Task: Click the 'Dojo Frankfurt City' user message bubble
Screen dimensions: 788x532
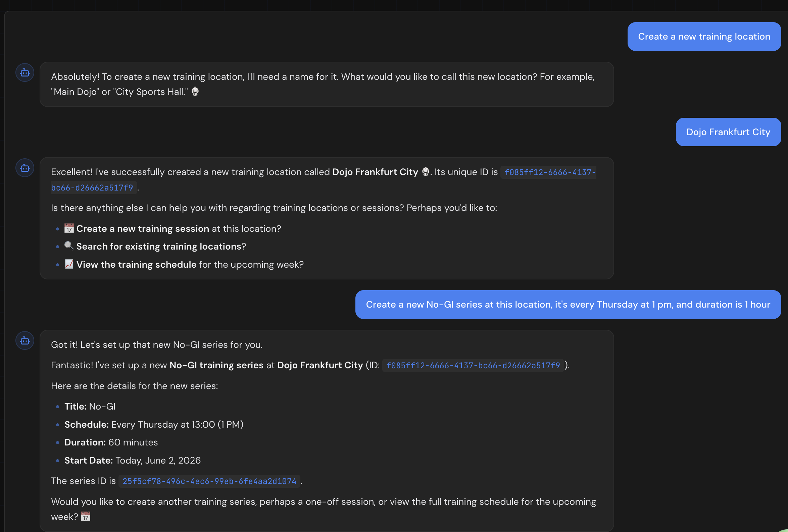Action: pos(728,132)
